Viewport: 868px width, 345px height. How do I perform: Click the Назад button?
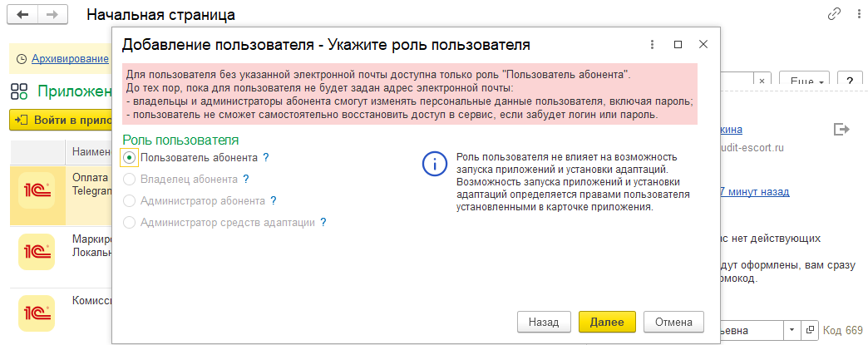point(544,322)
